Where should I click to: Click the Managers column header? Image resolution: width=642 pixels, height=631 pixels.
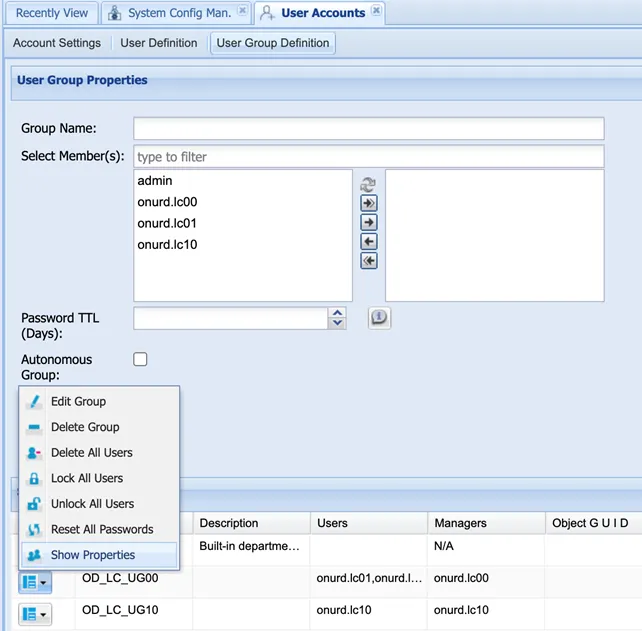coord(486,523)
